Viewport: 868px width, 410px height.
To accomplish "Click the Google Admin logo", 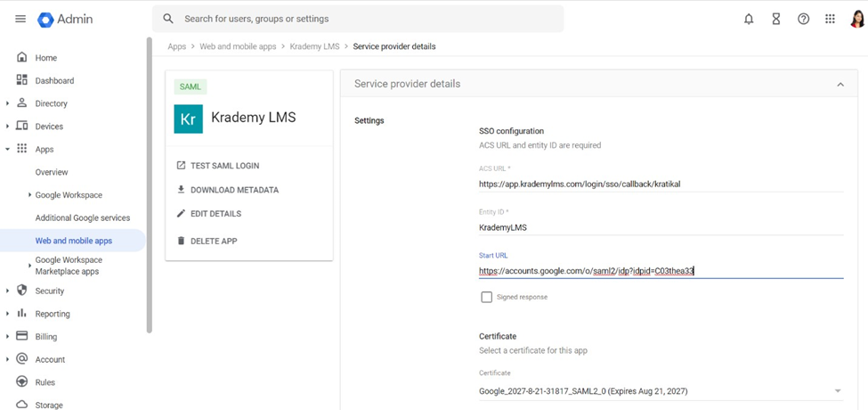I will 65,19.
